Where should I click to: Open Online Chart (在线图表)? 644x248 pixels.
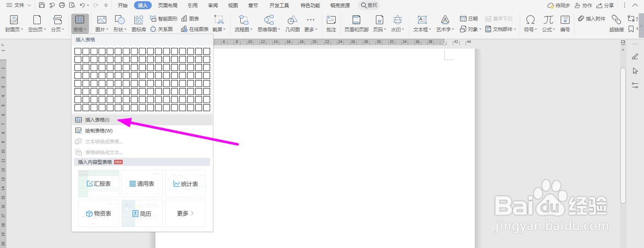[x=195, y=29]
